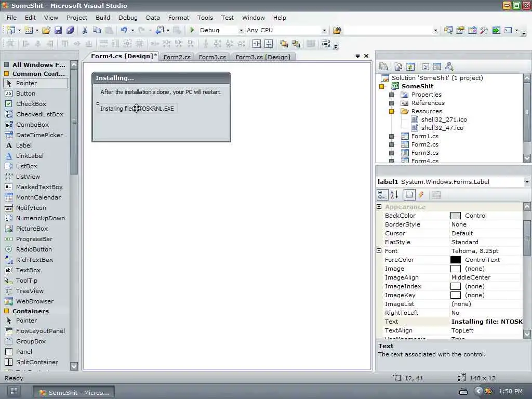Click Show All Files in Solution Explorer
This screenshot has width=532, height=399.
(x=398, y=66)
